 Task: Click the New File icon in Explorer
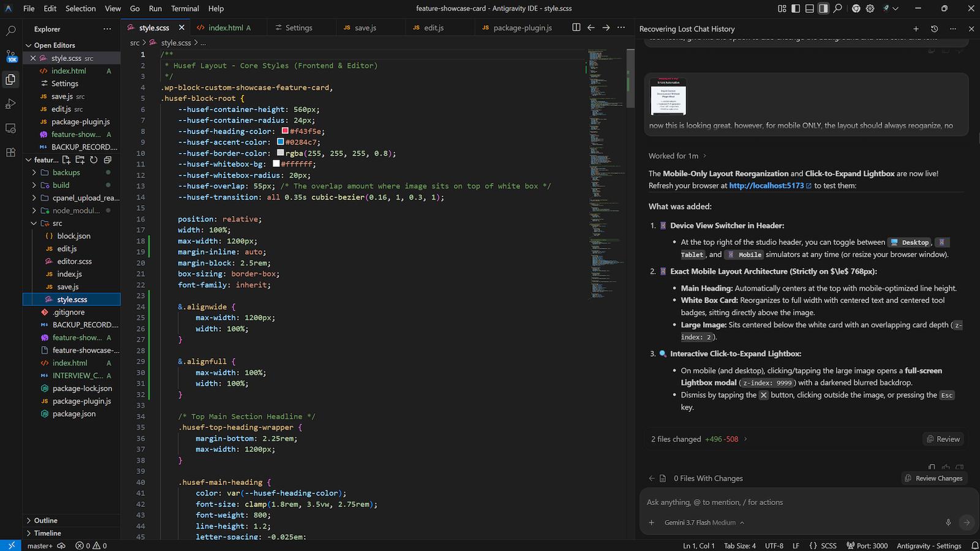point(66,160)
